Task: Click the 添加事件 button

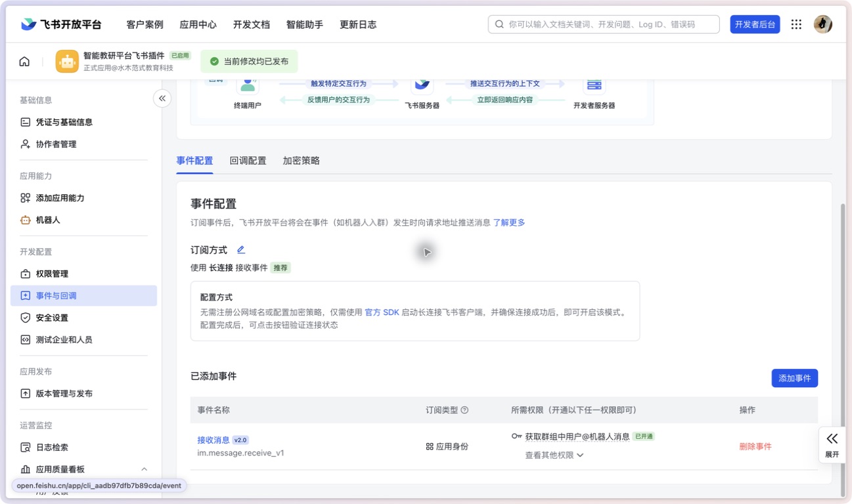Action: coord(794,378)
